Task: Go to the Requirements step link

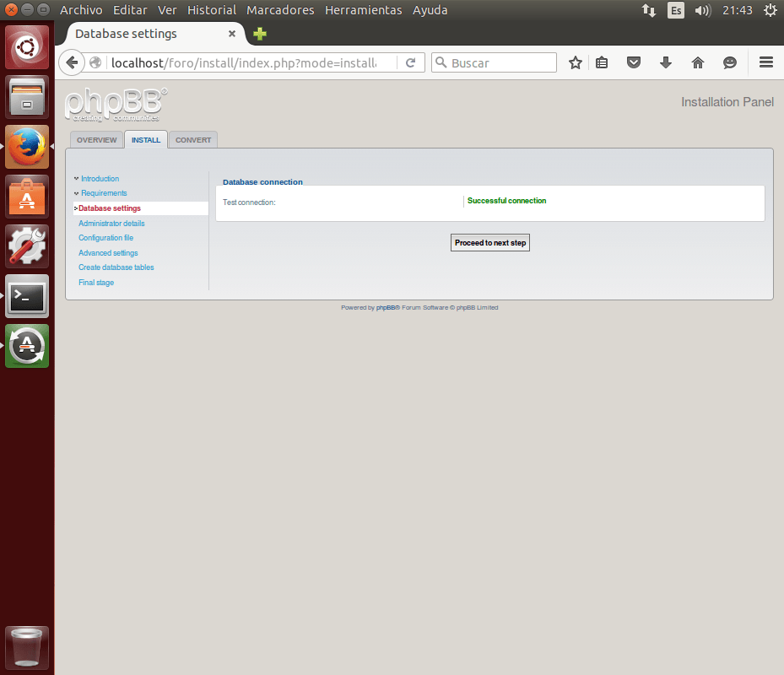Action: coord(104,193)
